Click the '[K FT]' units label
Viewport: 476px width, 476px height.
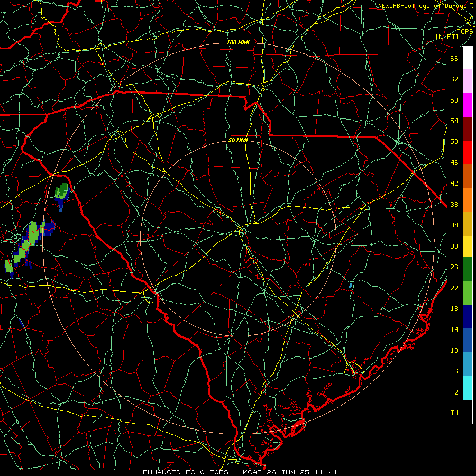tap(447, 36)
